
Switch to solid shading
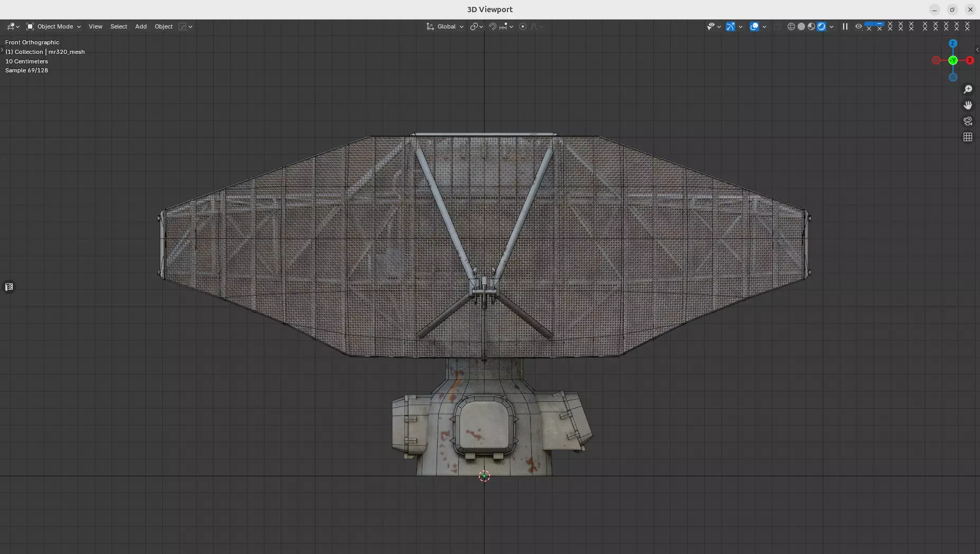tap(801, 26)
